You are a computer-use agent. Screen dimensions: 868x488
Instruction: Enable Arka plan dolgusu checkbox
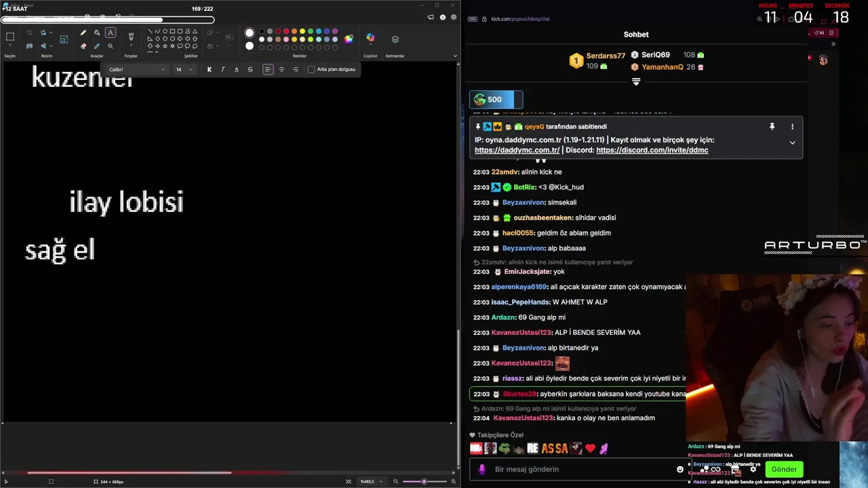[311, 69]
